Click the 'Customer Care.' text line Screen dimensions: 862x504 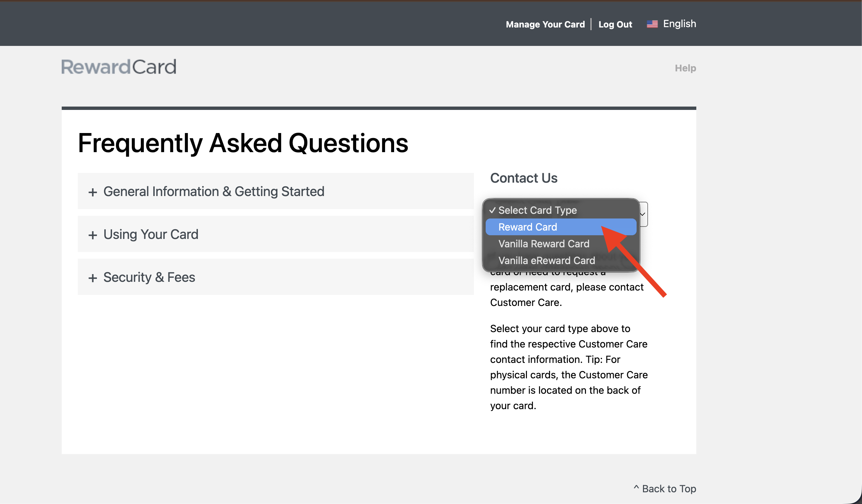tap(526, 302)
